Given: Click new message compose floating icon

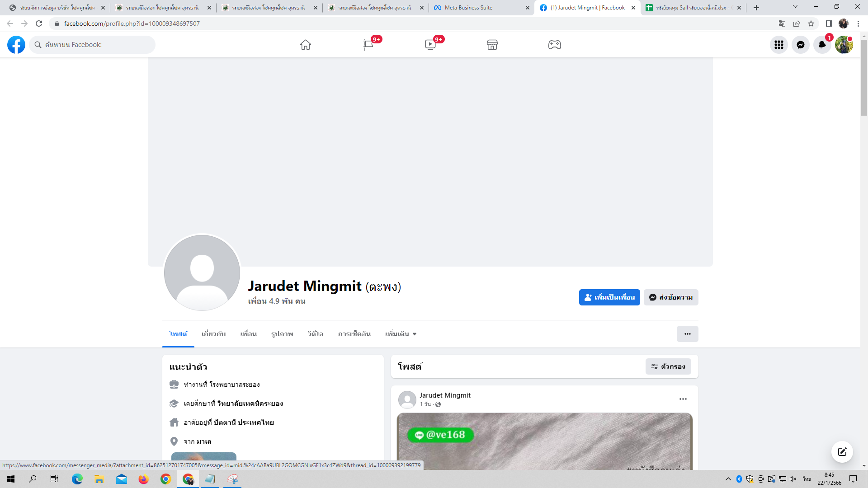Looking at the screenshot, I should [x=842, y=452].
